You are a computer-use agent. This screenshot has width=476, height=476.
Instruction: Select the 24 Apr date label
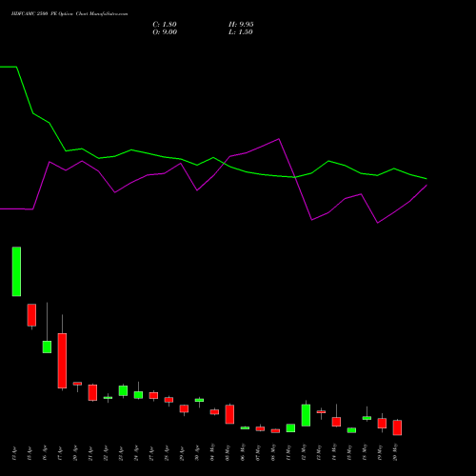tap(136, 452)
